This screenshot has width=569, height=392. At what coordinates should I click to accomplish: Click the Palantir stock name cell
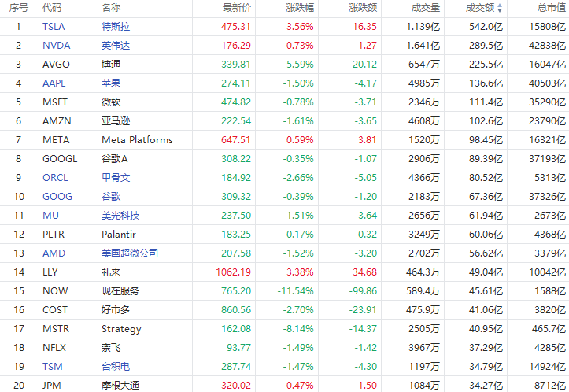120,234
